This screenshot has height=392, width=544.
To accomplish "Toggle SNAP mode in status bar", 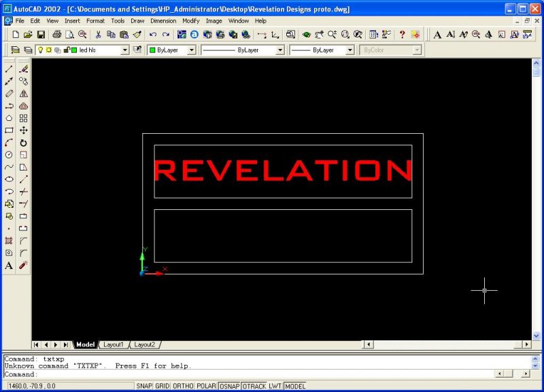I will tap(143, 386).
